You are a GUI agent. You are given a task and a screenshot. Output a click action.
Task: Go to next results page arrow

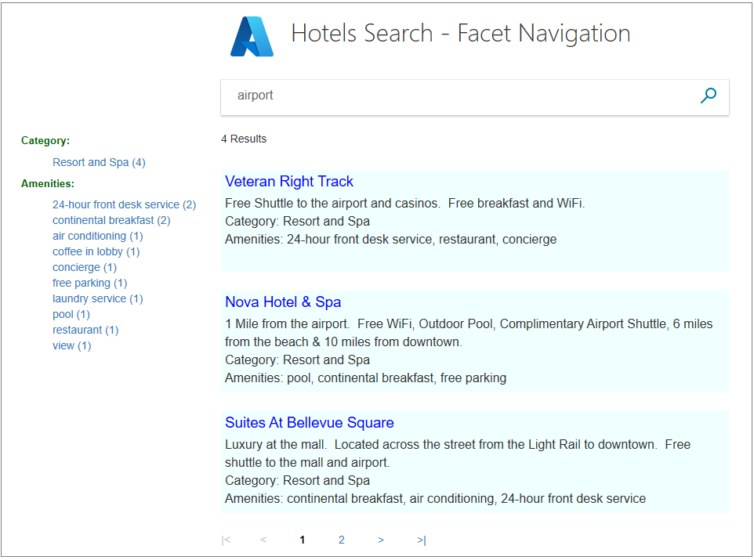(x=381, y=540)
